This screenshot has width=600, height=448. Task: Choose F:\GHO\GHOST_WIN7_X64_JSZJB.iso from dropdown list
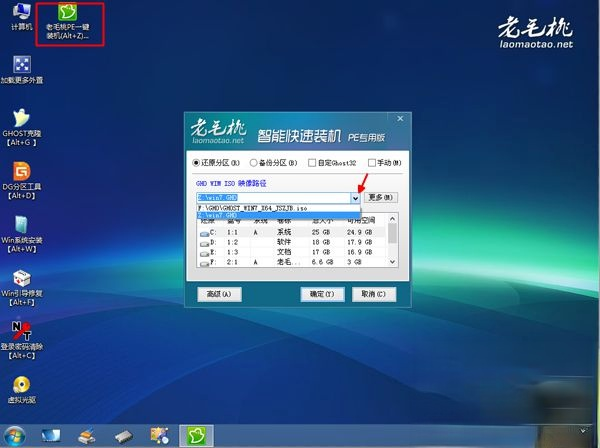278,209
